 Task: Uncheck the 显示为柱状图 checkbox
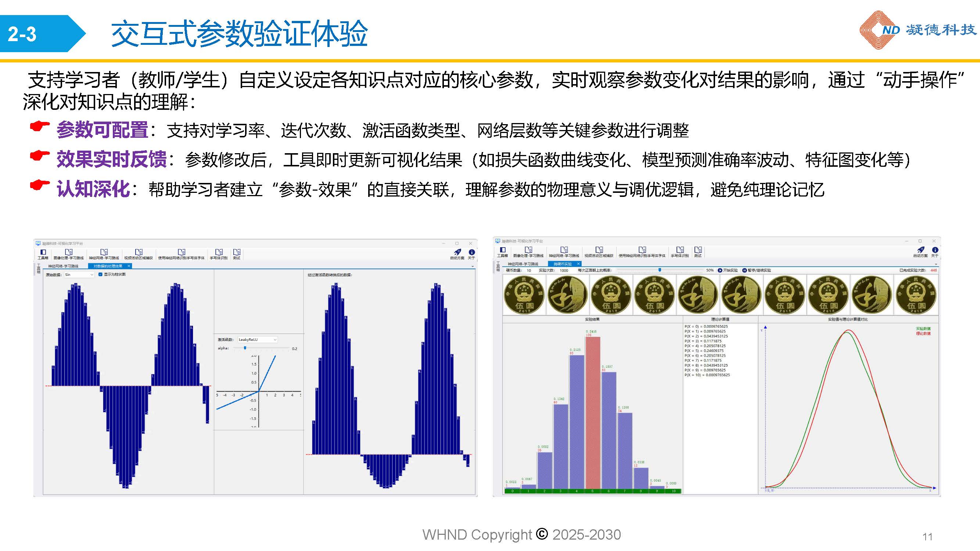point(100,274)
